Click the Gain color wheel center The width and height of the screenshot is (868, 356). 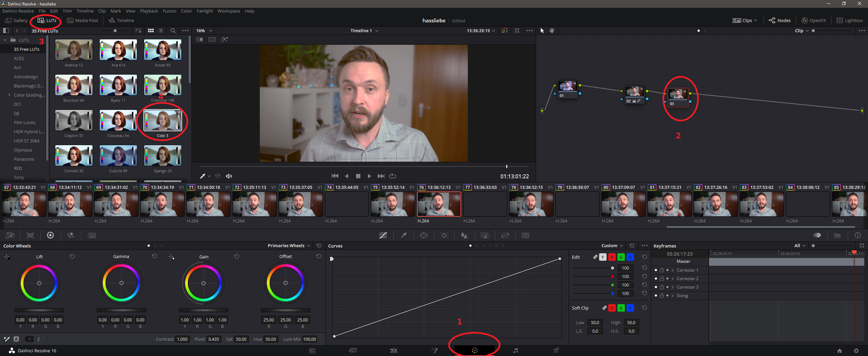coord(203,283)
